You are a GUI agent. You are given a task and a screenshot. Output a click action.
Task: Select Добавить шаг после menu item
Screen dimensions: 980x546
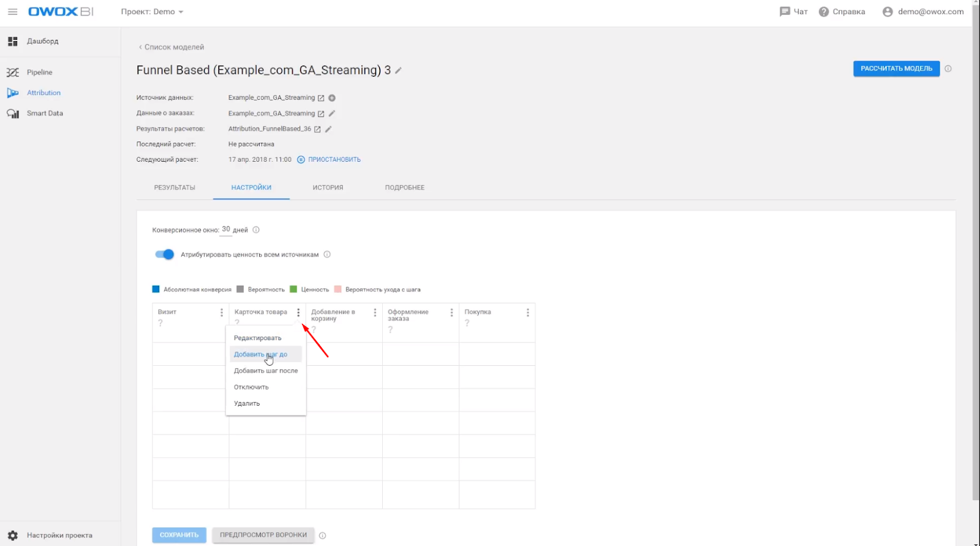(266, 371)
